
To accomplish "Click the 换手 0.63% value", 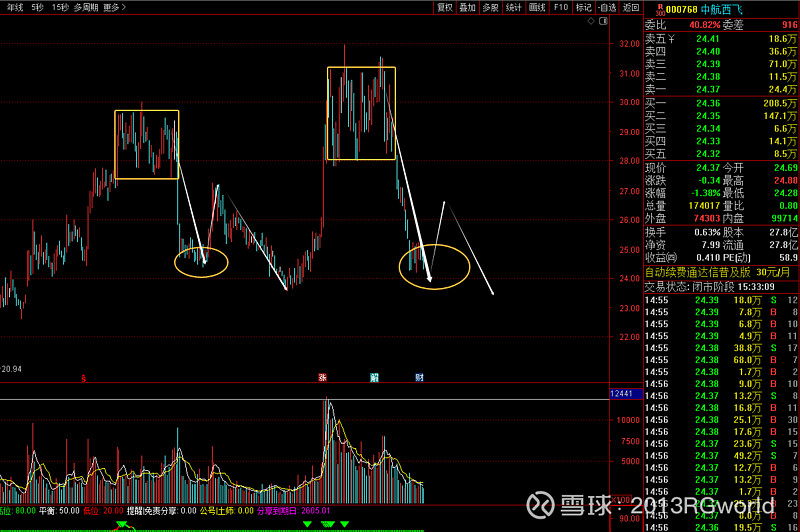I will pyautogui.click(x=707, y=233).
